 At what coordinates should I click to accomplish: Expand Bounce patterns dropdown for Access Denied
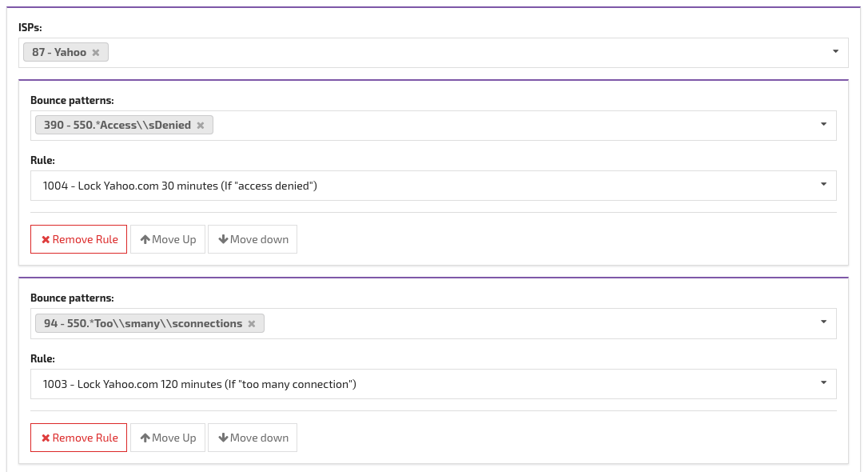823,124
